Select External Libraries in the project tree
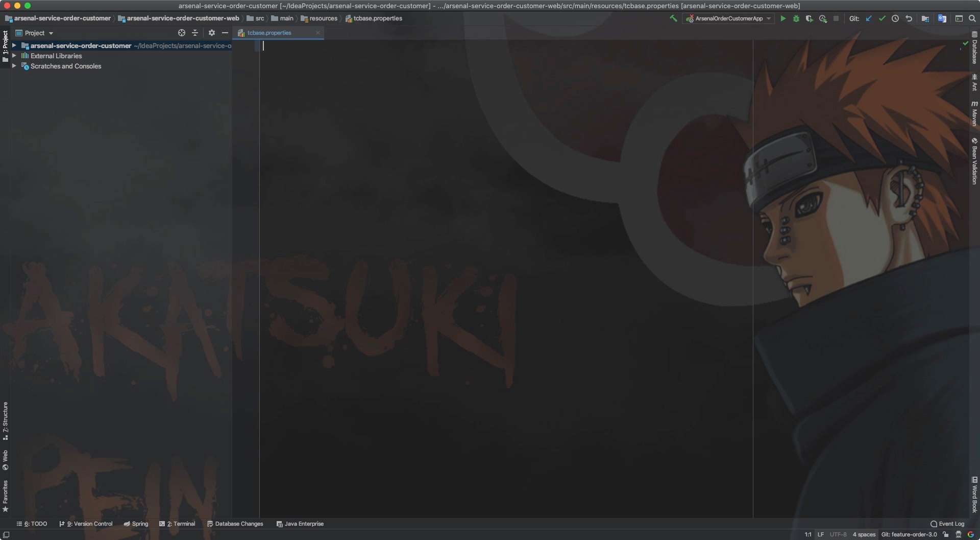 (56, 56)
